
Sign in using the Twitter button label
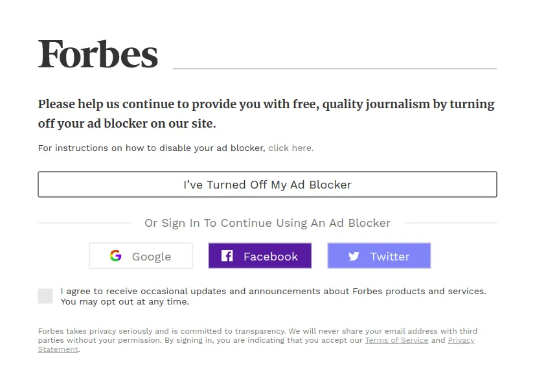point(390,257)
